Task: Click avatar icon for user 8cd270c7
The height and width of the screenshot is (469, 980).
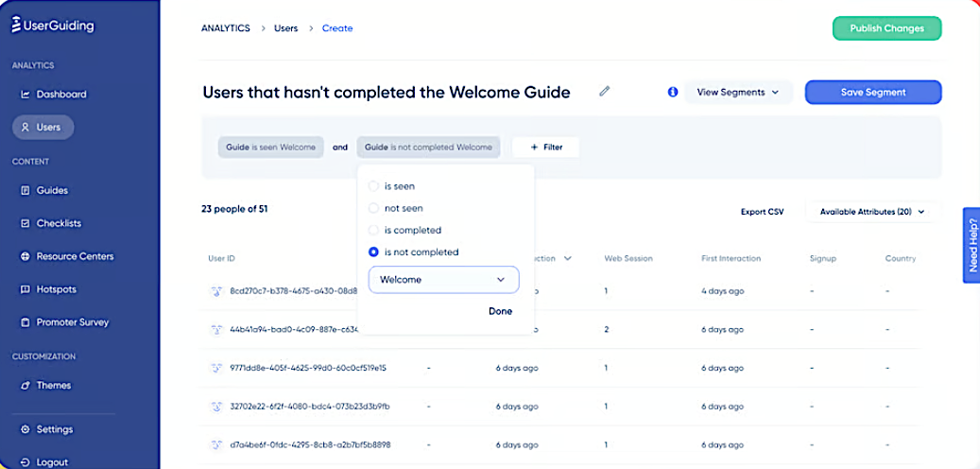Action: (x=216, y=291)
